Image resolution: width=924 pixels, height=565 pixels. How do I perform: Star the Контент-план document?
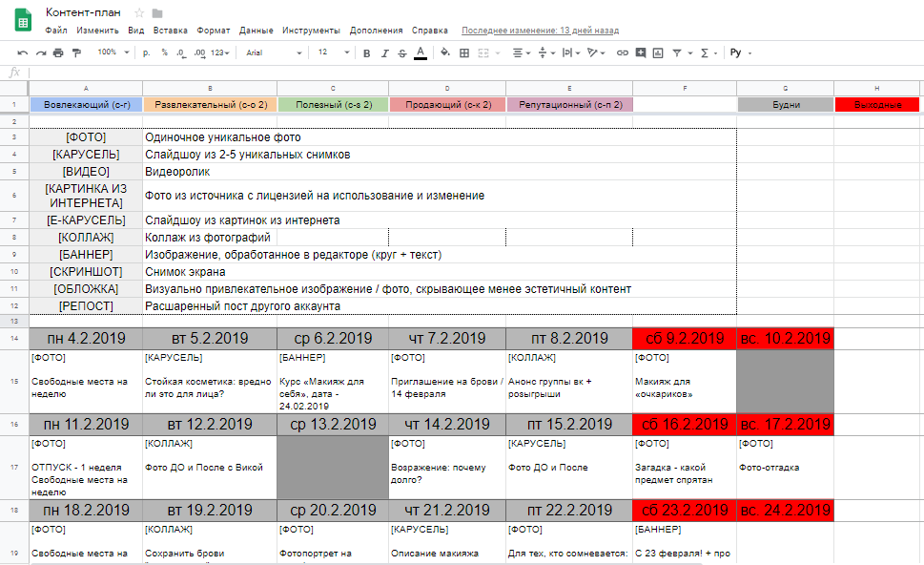[139, 13]
